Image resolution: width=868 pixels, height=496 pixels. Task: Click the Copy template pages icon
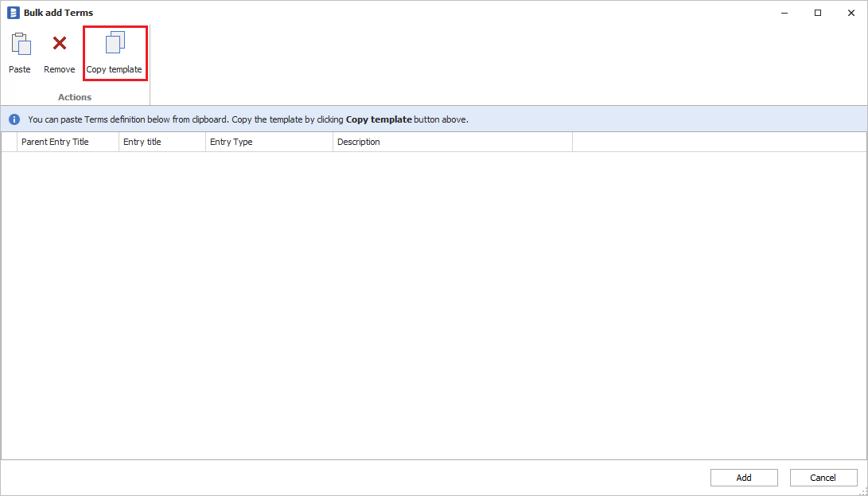115,43
